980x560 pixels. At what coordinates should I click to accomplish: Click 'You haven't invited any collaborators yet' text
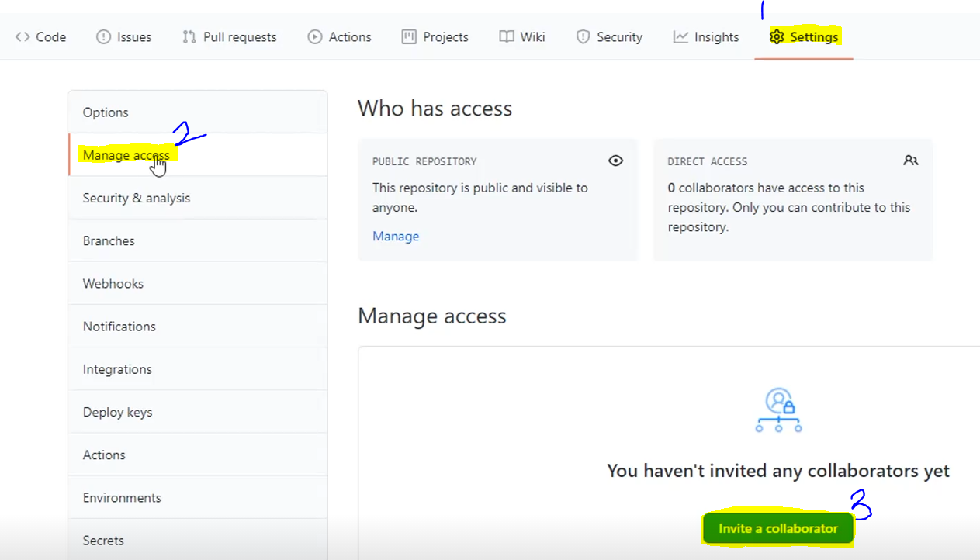778,471
